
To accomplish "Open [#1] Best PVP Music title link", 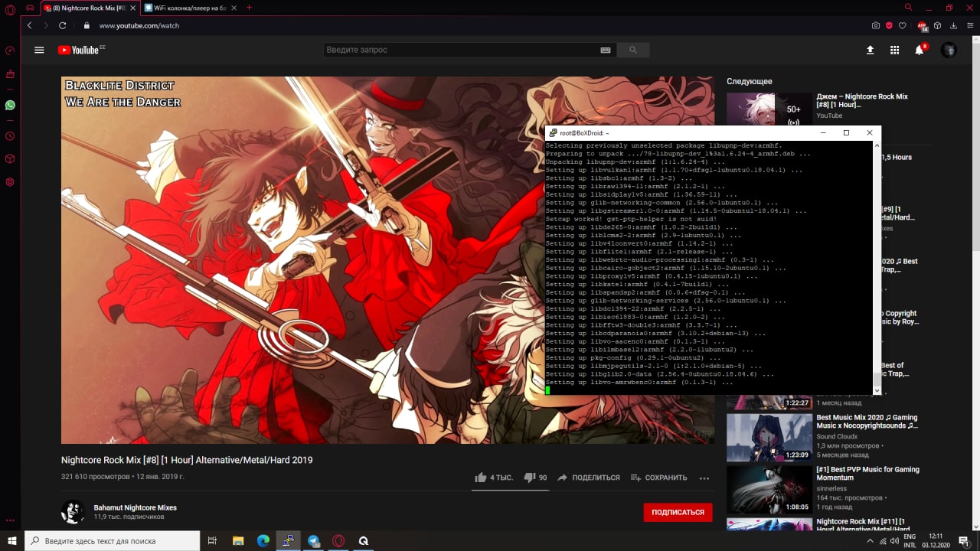I will (x=867, y=474).
